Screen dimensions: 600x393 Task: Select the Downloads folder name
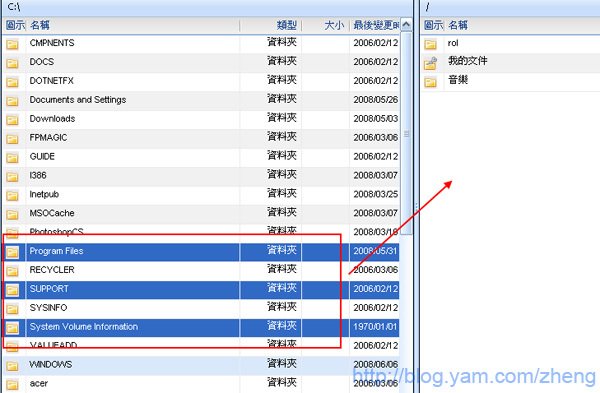[52, 119]
